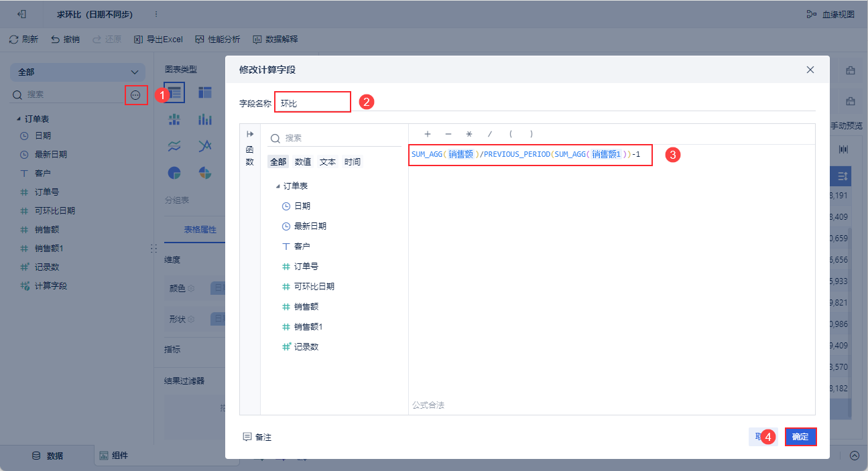Filter fields by 数值 tab

[303, 162]
